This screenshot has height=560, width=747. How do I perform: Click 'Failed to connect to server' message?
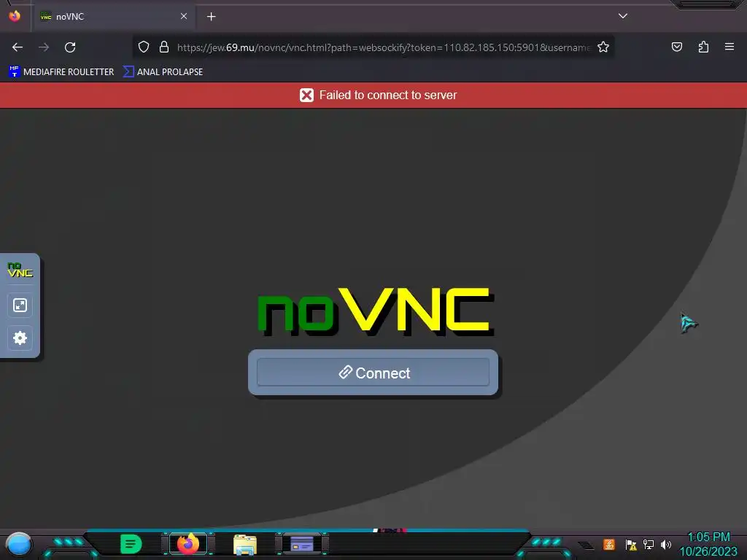(x=388, y=96)
